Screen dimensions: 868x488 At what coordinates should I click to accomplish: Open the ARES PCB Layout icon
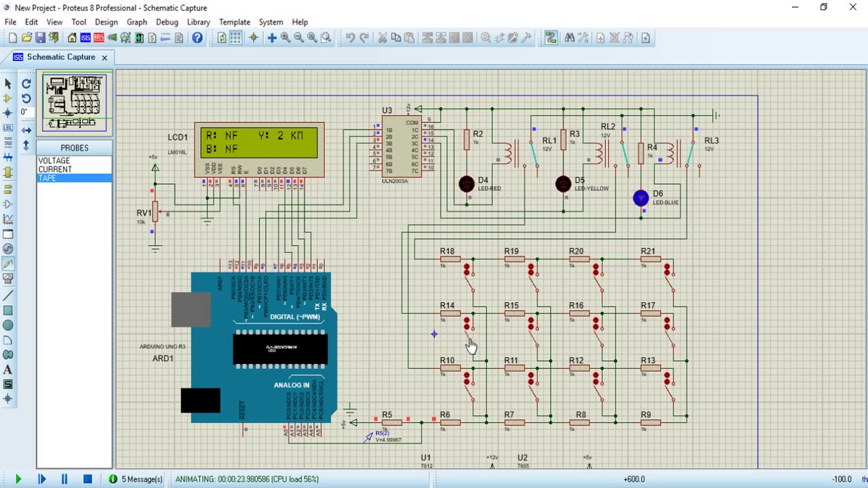(98, 38)
